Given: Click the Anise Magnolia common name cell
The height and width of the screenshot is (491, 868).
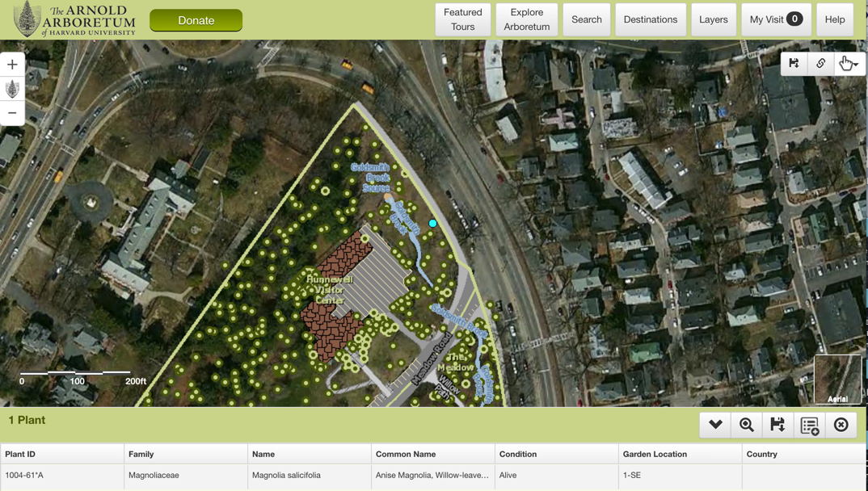Looking at the screenshot, I should 433,475.
